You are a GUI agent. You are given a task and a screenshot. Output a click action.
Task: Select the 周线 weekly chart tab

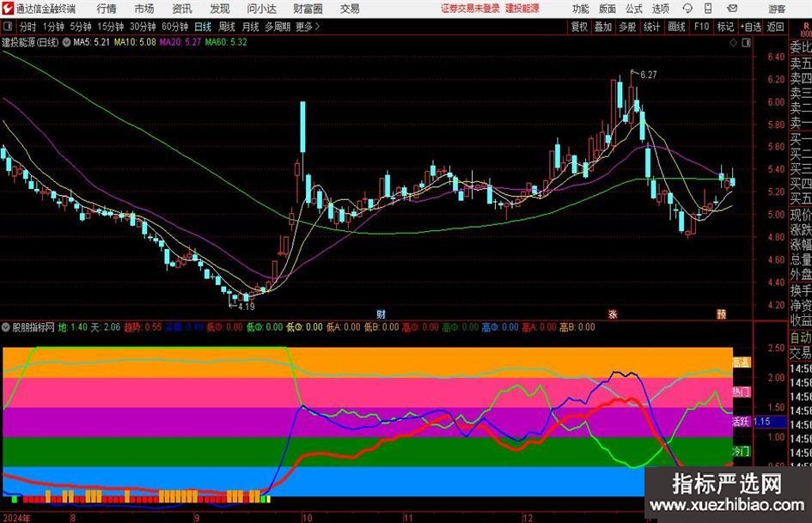(227, 27)
